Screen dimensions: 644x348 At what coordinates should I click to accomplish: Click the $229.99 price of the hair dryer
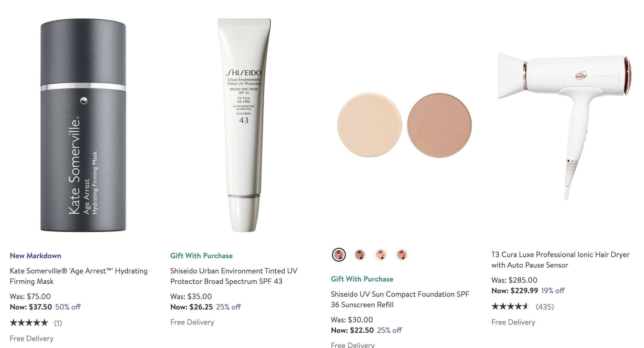[x=524, y=291]
